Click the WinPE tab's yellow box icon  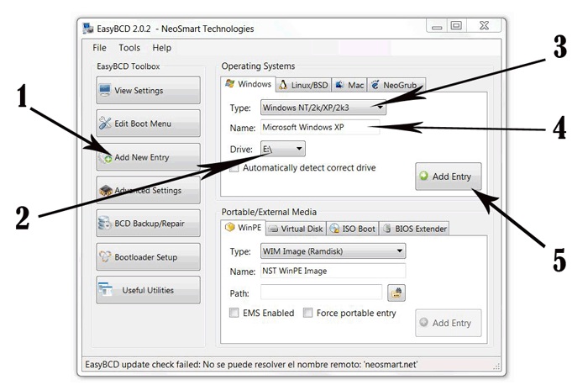[x=230, y=228]
